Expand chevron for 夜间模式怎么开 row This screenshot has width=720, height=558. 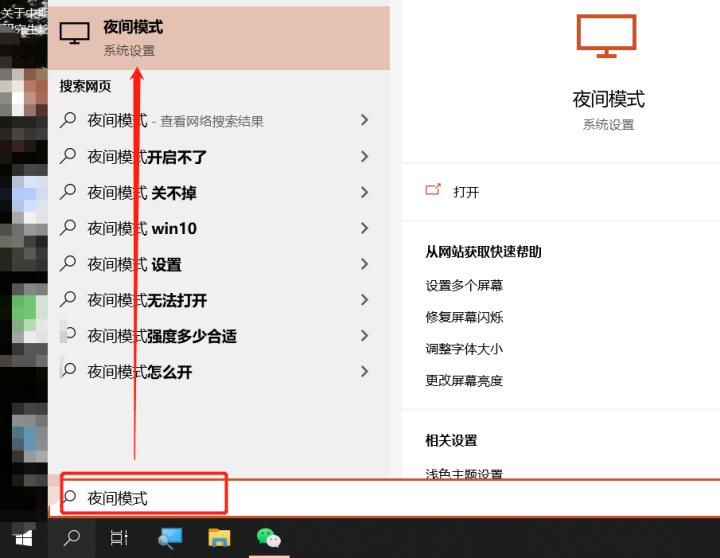point(365,372)
